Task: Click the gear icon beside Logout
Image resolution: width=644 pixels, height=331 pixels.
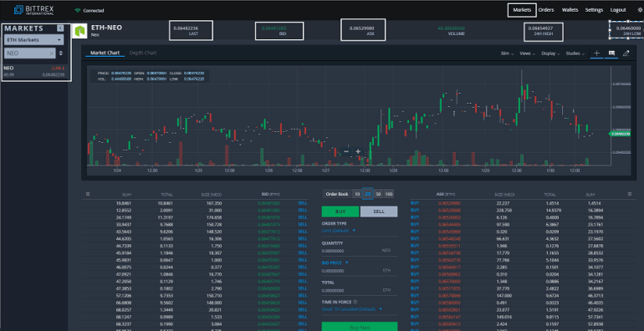Action: (x=640, y=10)
